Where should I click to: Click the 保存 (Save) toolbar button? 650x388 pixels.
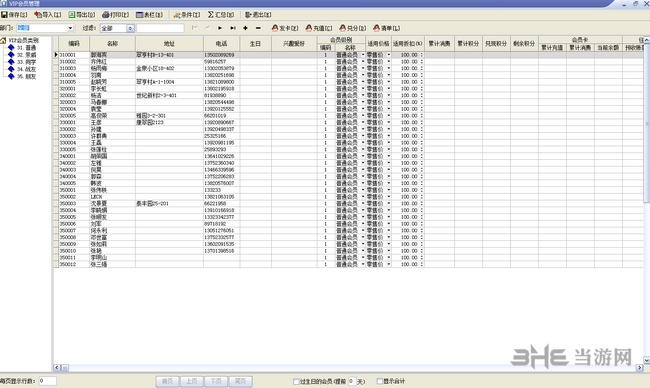tap(15, 15)
